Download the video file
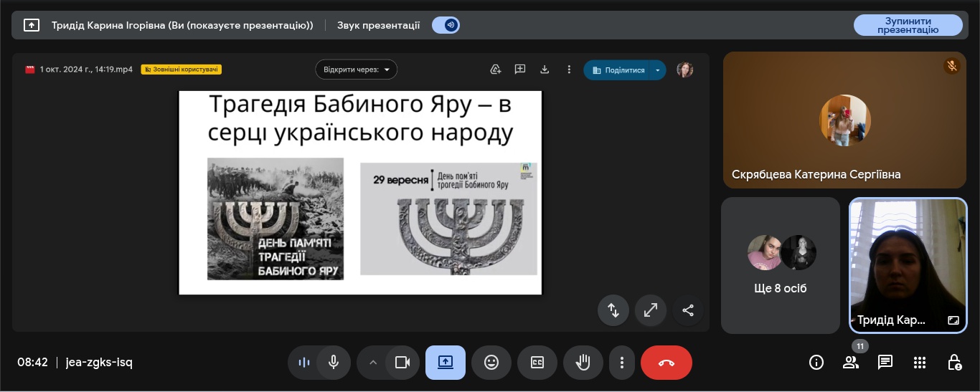The width and height of the screenshot is (980, 392). 545,70
